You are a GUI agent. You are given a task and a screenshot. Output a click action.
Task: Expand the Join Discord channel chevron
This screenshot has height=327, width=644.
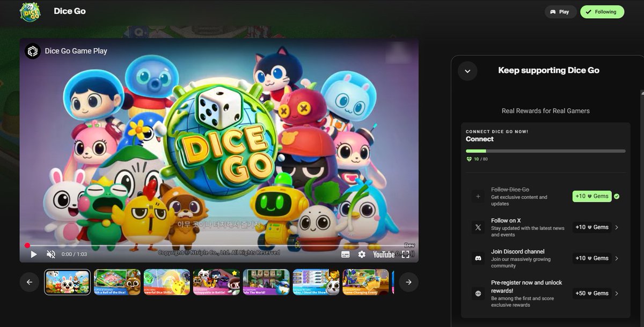coord(617,258)
